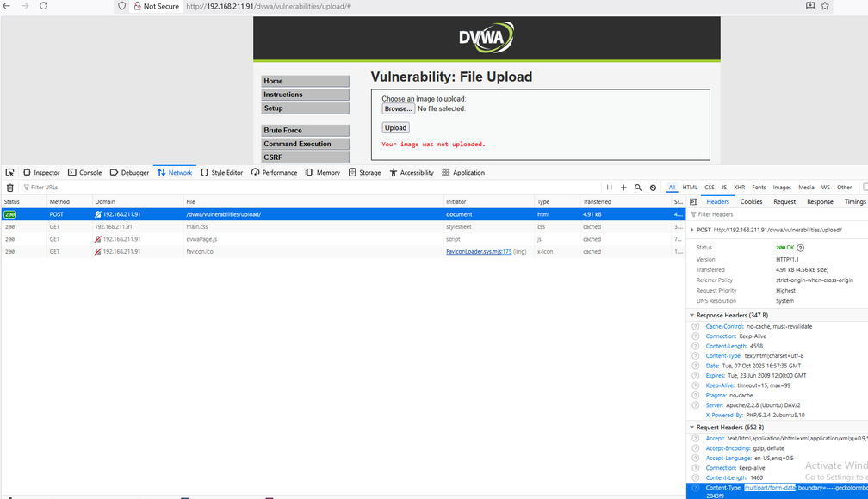Click help icon beside Accept-Encoding header
The height and width of the screenshot is (499, 868).
pyautogui.click(x=695, y=448)
